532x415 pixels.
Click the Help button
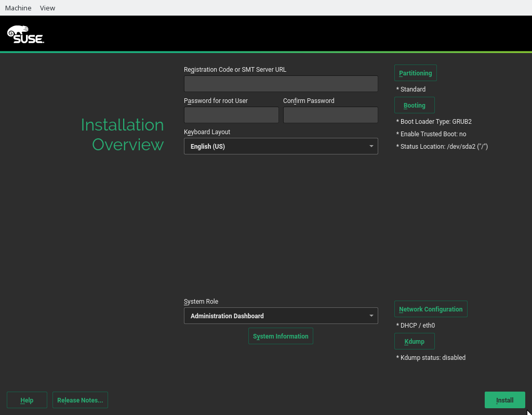pos(27,400)
